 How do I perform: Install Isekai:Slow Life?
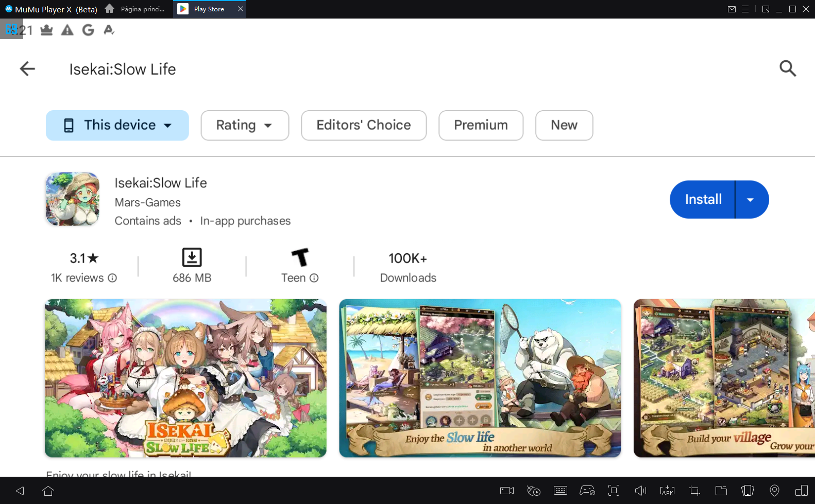pyautogui.click(x=703, y=200)
